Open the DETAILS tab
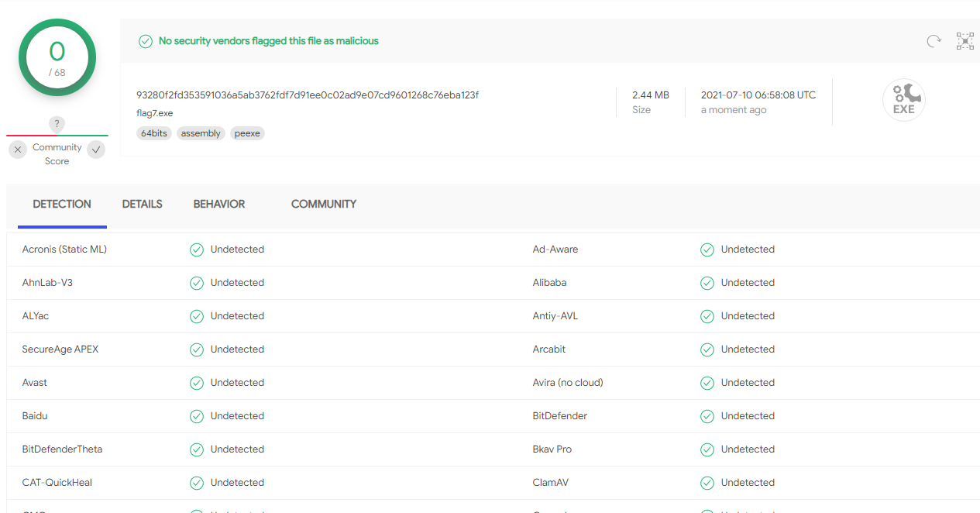The width and height of the screenshot is (980, 513). tap(143, 205)
